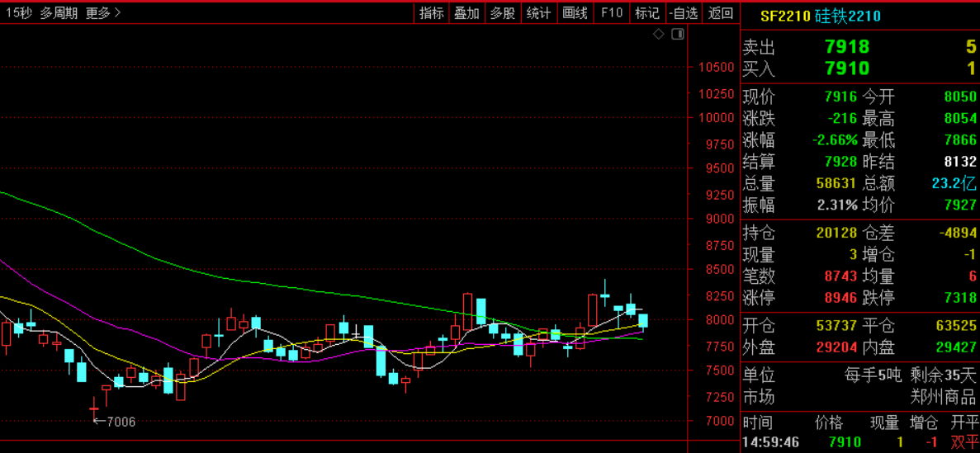
Task: Open the 指标 indicators menu
Action: [x=431, y=12]
